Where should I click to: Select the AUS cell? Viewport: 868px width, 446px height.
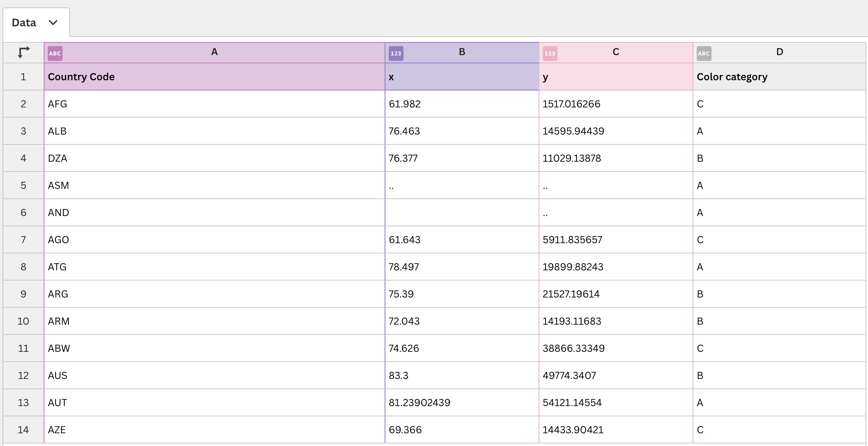215,376
